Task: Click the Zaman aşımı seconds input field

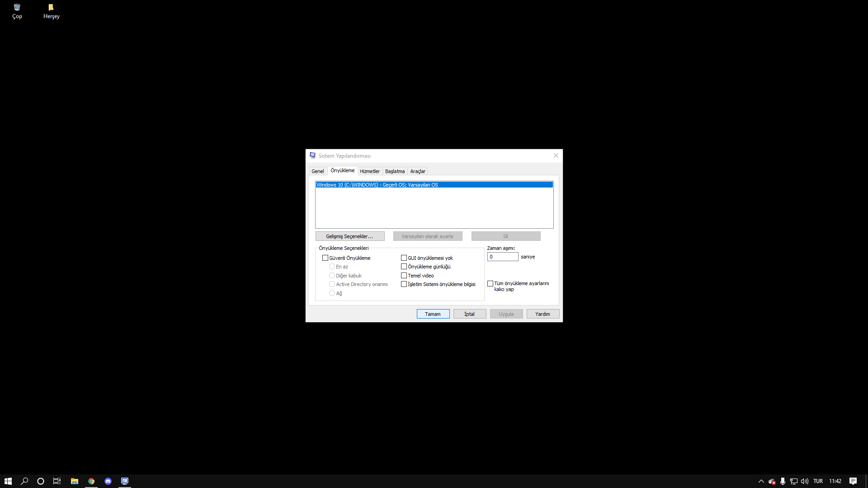Action: 502,257
